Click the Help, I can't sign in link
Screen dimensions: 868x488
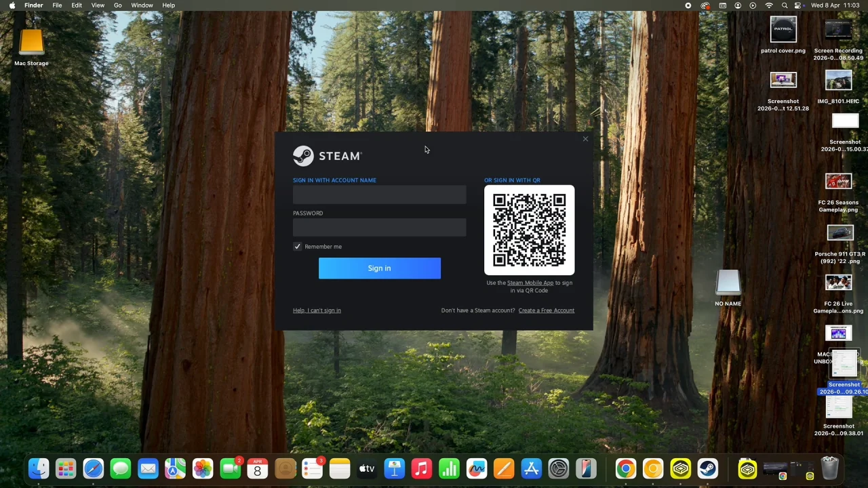317,310
